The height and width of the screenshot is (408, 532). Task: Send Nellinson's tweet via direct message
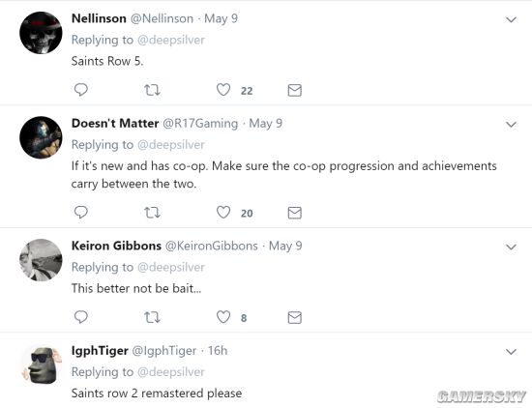[294, 90]
